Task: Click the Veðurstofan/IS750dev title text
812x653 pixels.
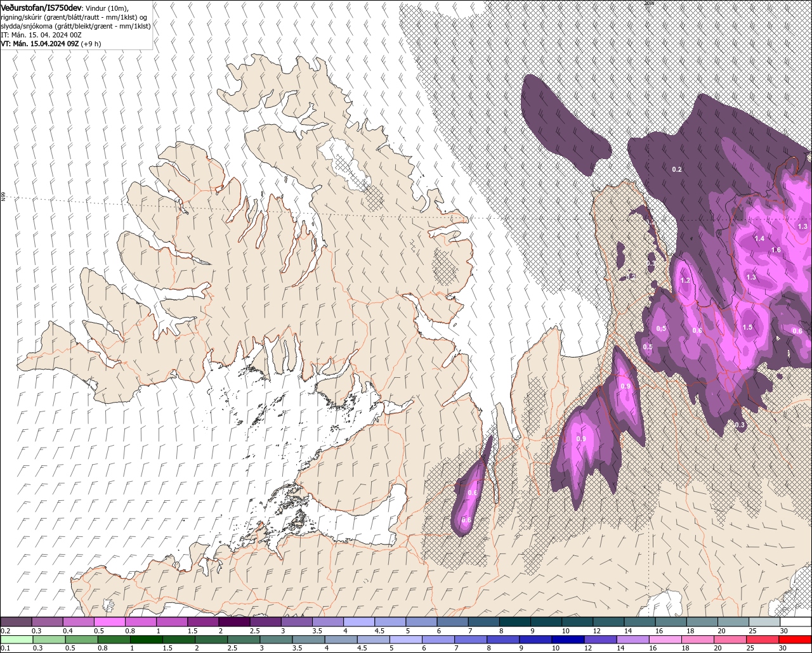Action: click(41, 7)
